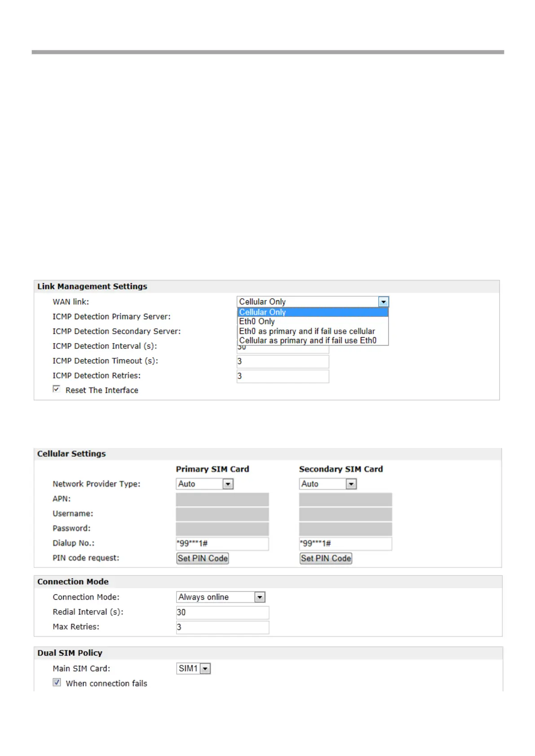Screen dimensions: 535x756
Task: Click the 'ICMP Detection Secondary Server:' label
Action: (x=116, y=331)
